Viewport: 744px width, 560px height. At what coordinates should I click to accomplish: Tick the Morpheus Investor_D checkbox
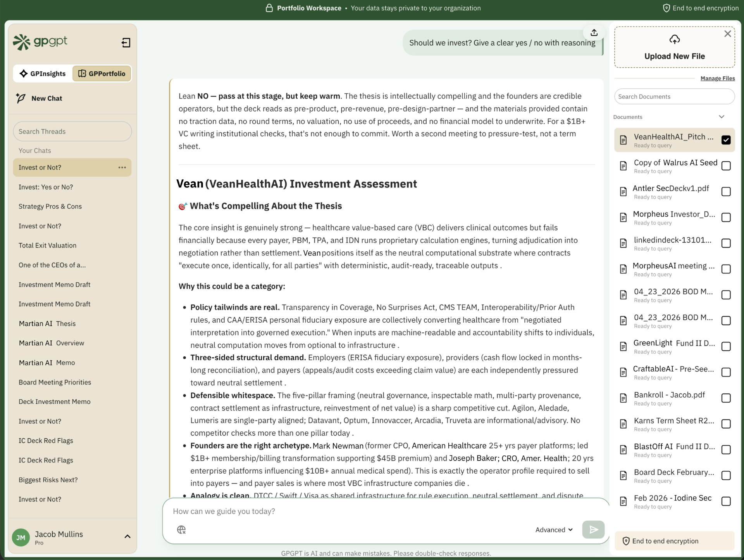(726, 217)
